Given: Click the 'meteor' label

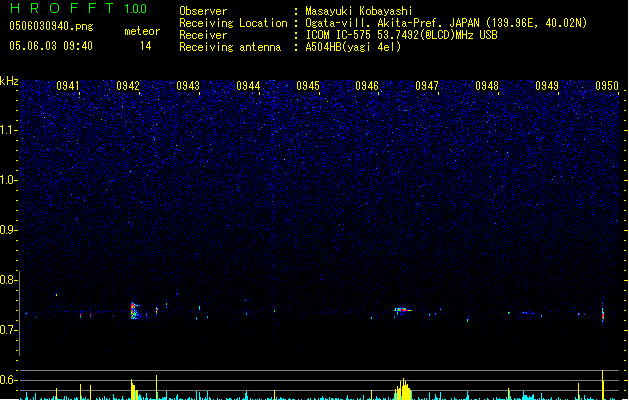Looking at the screenshot, I should [142, 31].
